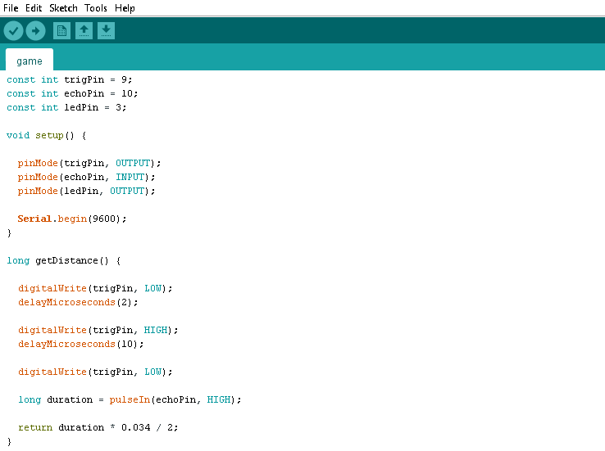Open the Edit menu

(x=34, y=8)
